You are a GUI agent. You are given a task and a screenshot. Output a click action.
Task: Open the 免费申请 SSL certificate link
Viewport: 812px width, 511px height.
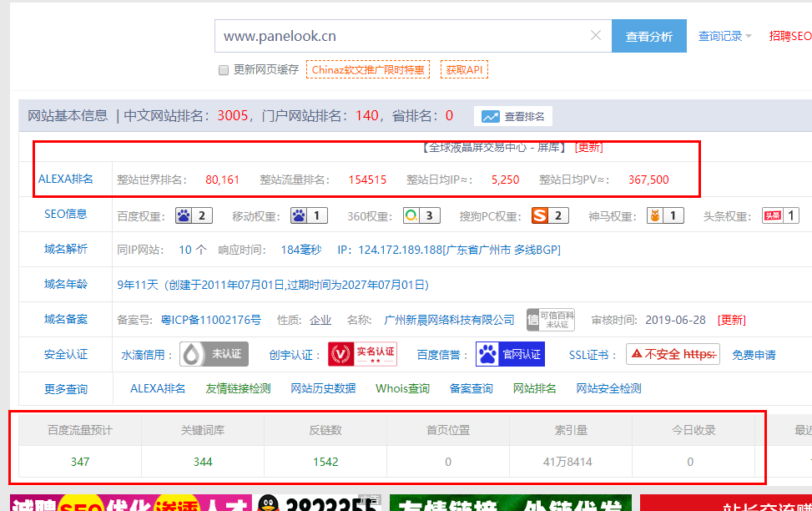coord(754,355)
